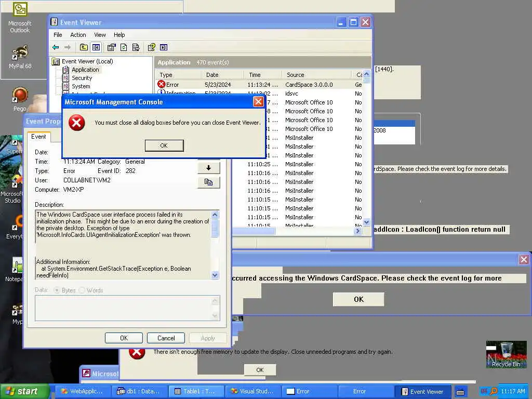Open the MyPal 68 desktop icon
The width and height of the screenshot is (532, 399).
click(20, 57)
